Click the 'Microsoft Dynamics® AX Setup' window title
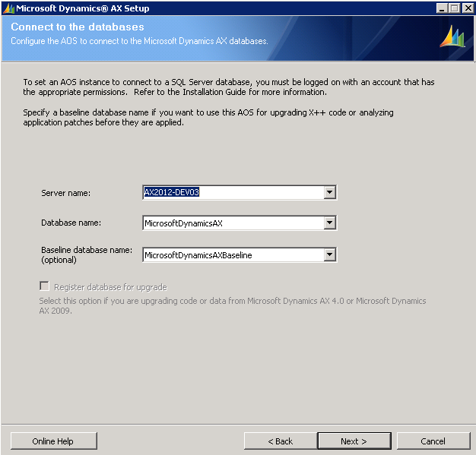 (x=83, y=8)
